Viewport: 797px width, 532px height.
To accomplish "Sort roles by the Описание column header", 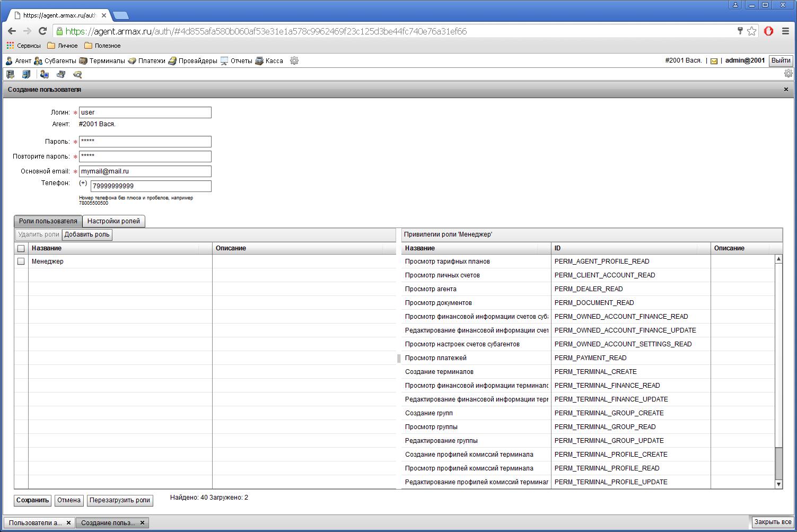I will point(304,248).
